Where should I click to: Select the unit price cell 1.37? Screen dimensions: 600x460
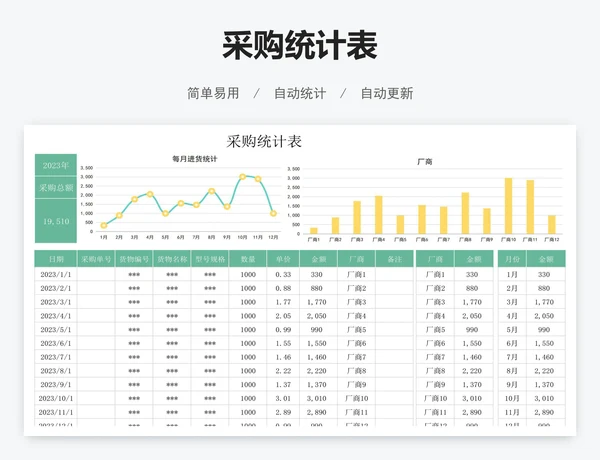pos(283,385)
